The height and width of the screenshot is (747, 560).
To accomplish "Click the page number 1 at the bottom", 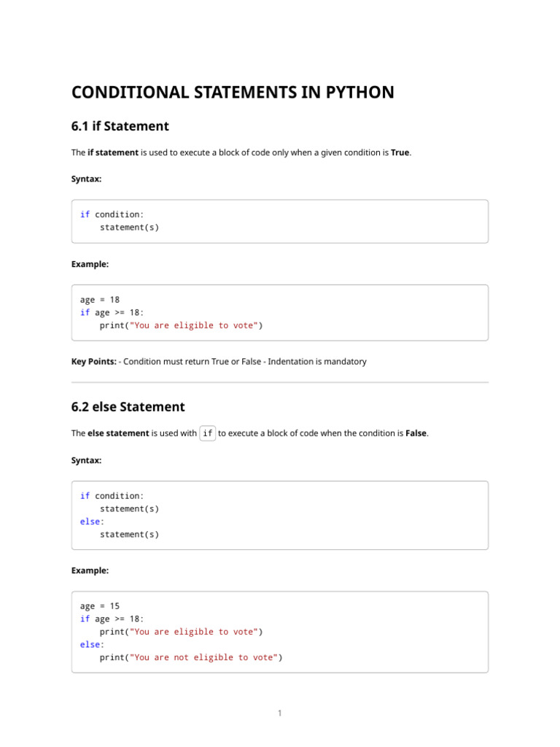I will point(280,713).
